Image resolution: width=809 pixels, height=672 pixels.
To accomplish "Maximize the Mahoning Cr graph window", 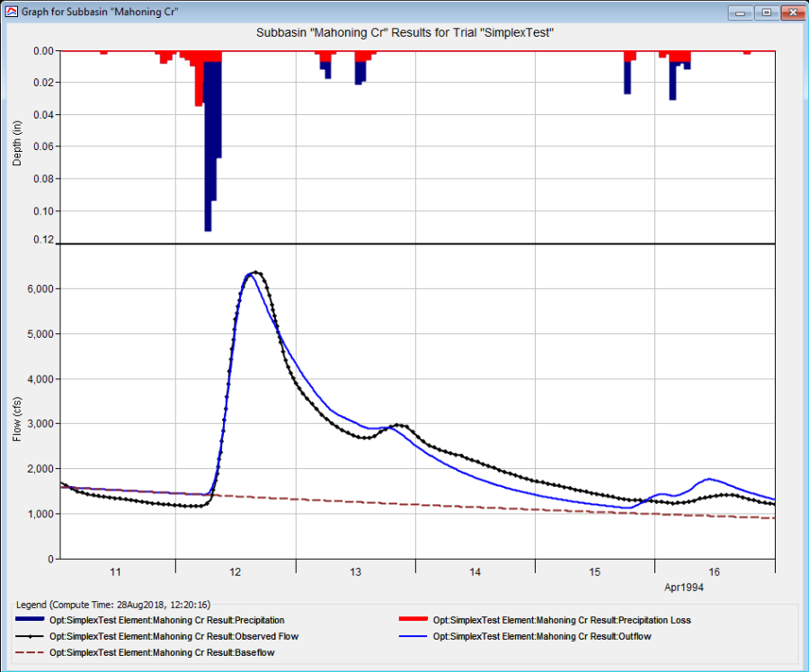I will coord(766,13).
